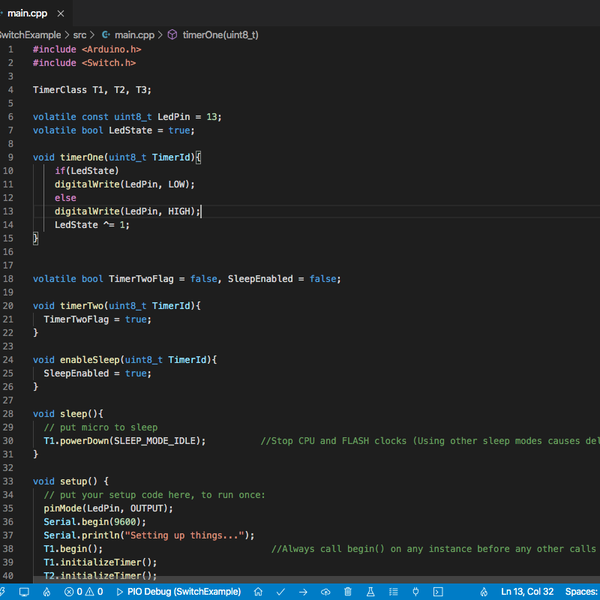Open the timerOne(uint8_t) symbol breadcrumb
This screenshot has width=600, height=600.
[x=219, y=34]
